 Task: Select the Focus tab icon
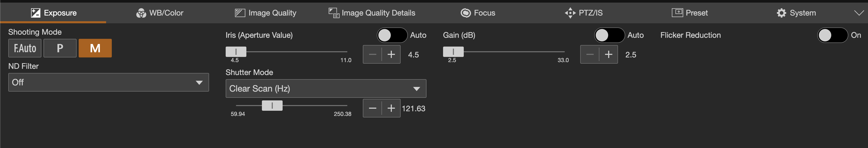(465, 13)
